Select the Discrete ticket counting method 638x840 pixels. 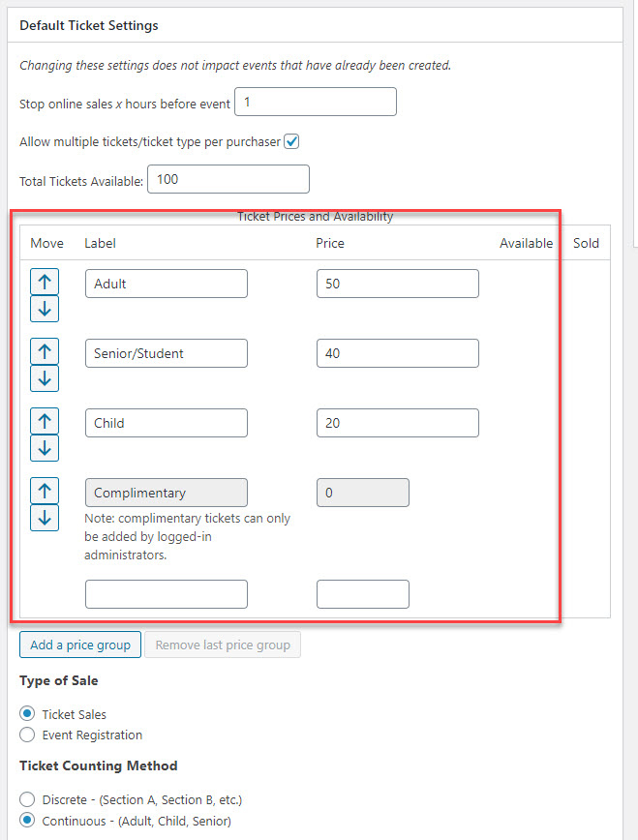tap(27, 799)
